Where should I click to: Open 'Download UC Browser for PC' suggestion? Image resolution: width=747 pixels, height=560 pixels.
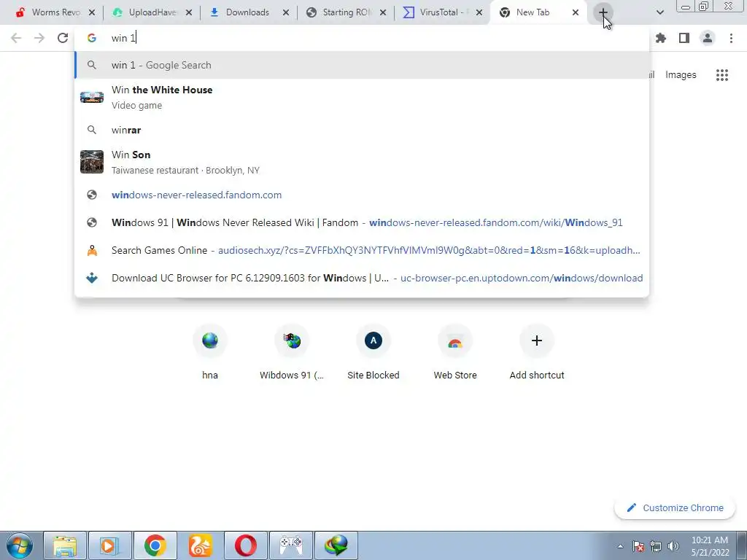coord(362,278)
